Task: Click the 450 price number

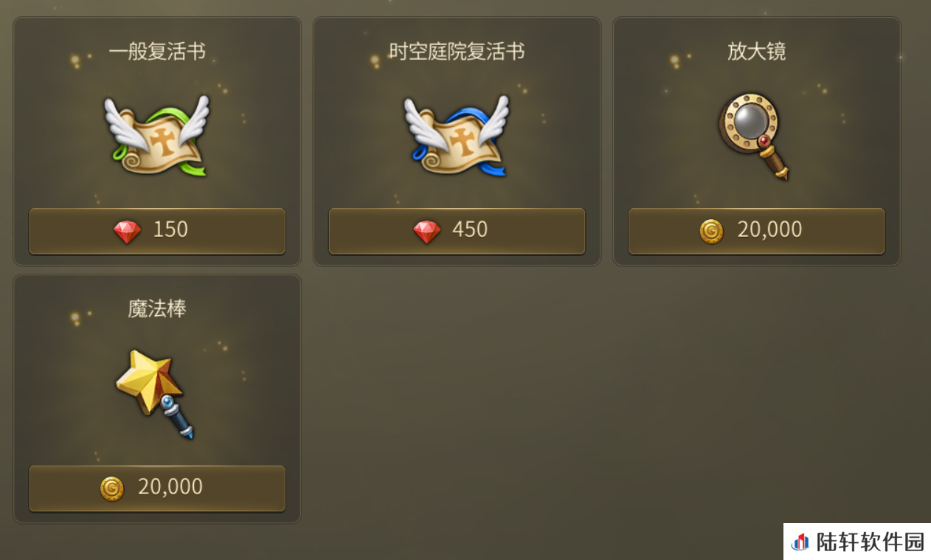Action: [470, 230]
